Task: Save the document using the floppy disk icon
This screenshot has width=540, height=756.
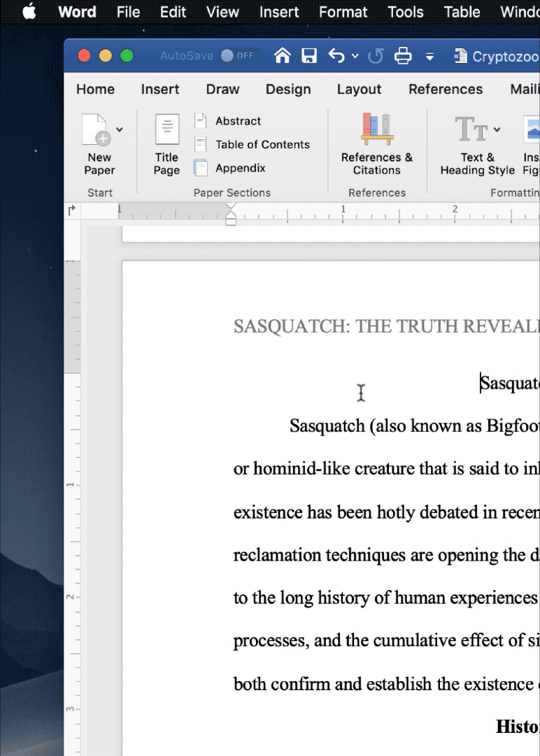Action: click(309, 56)
